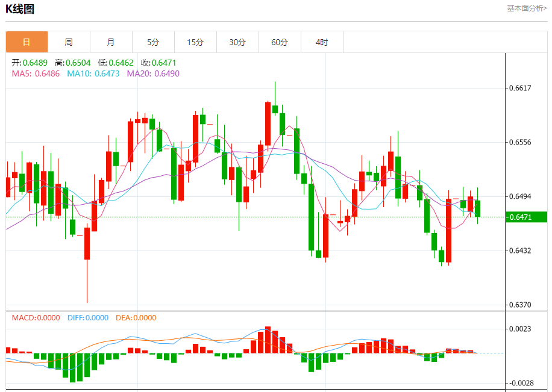
Task: Click the K线图 heading
Action: (x=20, y=9)
